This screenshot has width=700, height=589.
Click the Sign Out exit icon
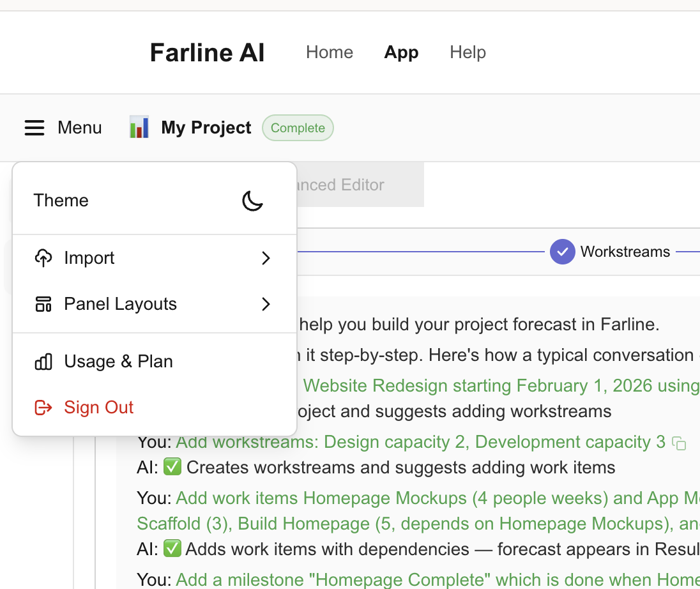click(43, 407)
